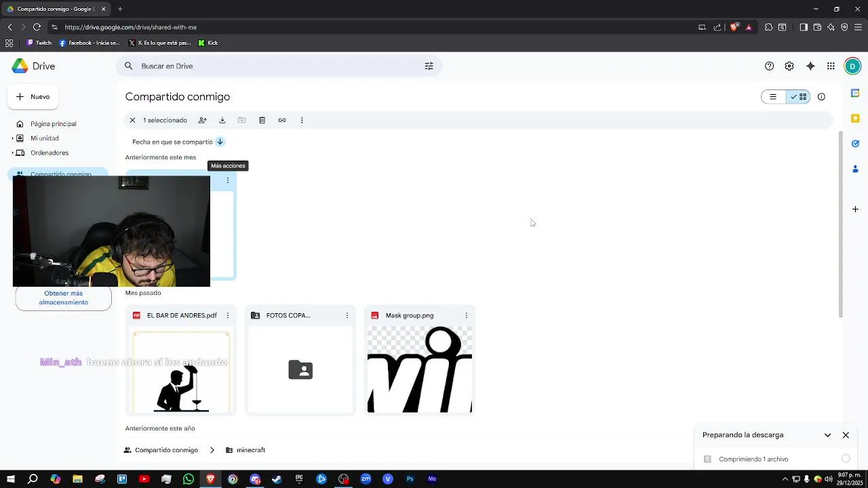Viewport: 868px width, 488px height.
Task: Reverse sort direction arrow
Action: point(220,142)
